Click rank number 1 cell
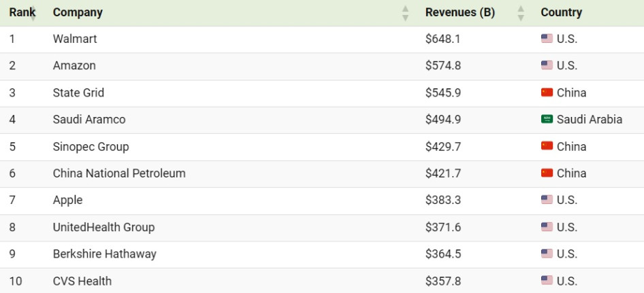 pyautogui.click(x=12, y=39)
